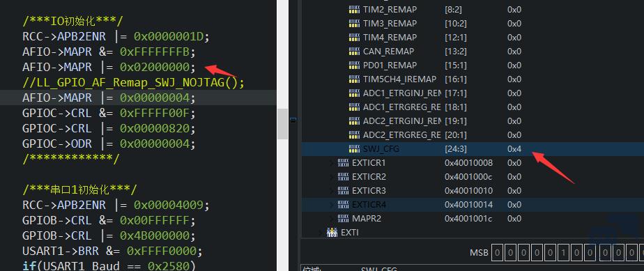Select the EXTICR3 register row

click(473, 191)
